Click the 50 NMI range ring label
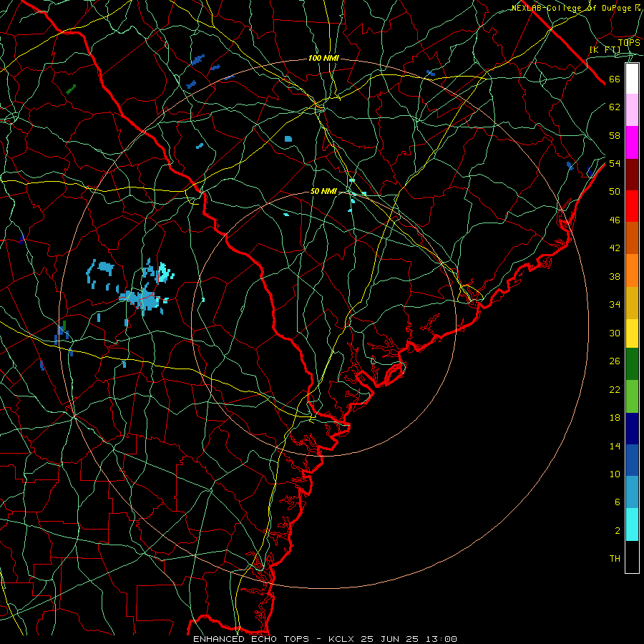The height and width of the screenshot is (644, 644). [323, 191]
